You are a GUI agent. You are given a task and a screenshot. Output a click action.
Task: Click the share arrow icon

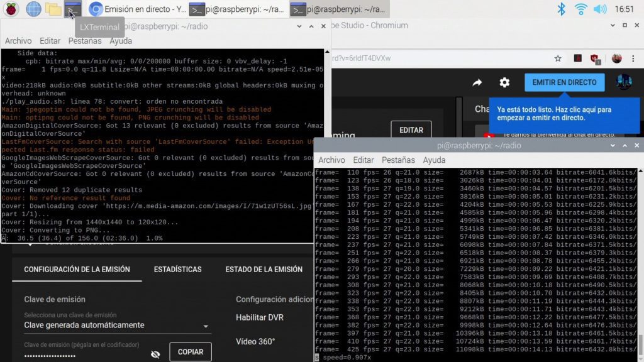pyautogui.click(x=477, y=83)
